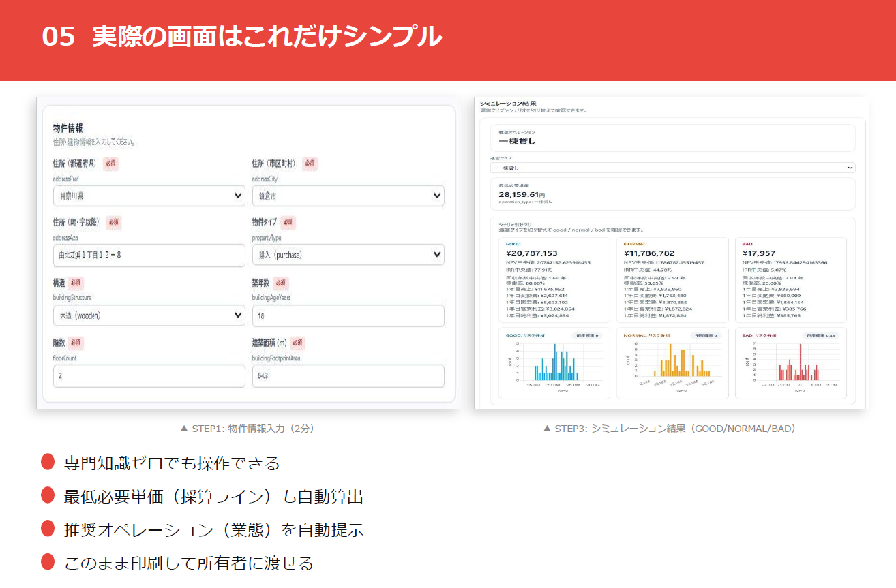The width and height of the screenshot is (896, 588).
Task: Click the 町・字以降 address input field
Action: [149, 256]
